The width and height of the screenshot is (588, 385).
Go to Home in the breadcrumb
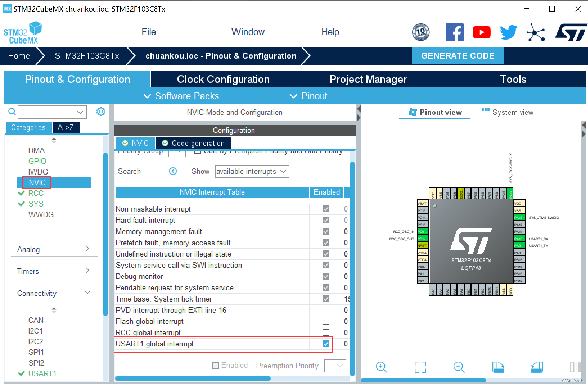(19, 56)
